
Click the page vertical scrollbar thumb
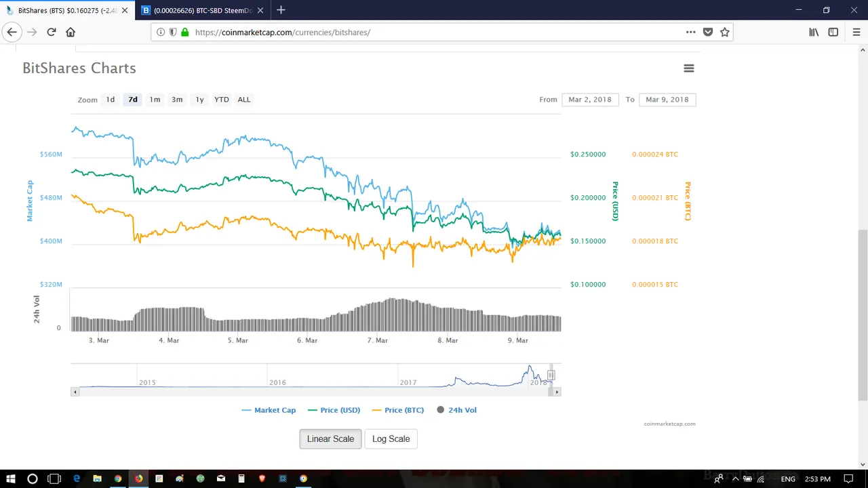click(x=863, y=315)
